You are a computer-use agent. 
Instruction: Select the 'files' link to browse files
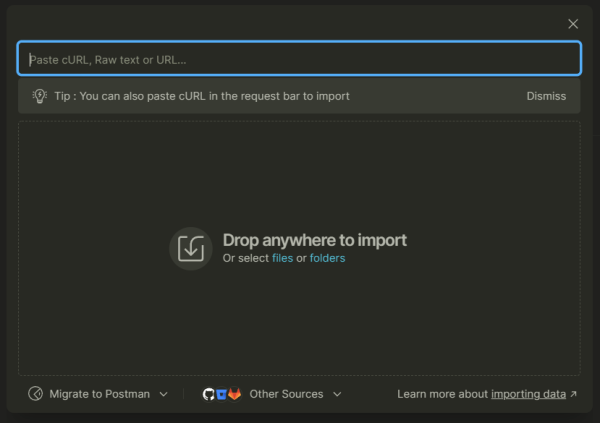pos(282,258)
